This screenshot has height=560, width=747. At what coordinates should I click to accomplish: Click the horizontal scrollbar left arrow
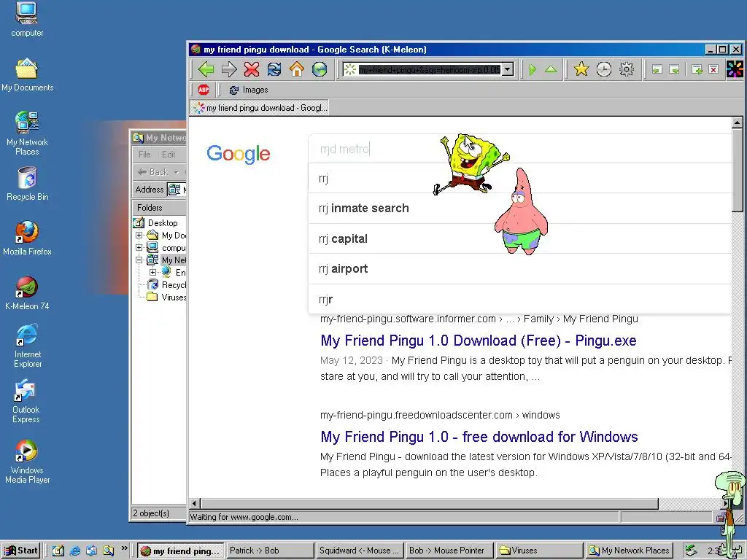(x=194, y=503)
